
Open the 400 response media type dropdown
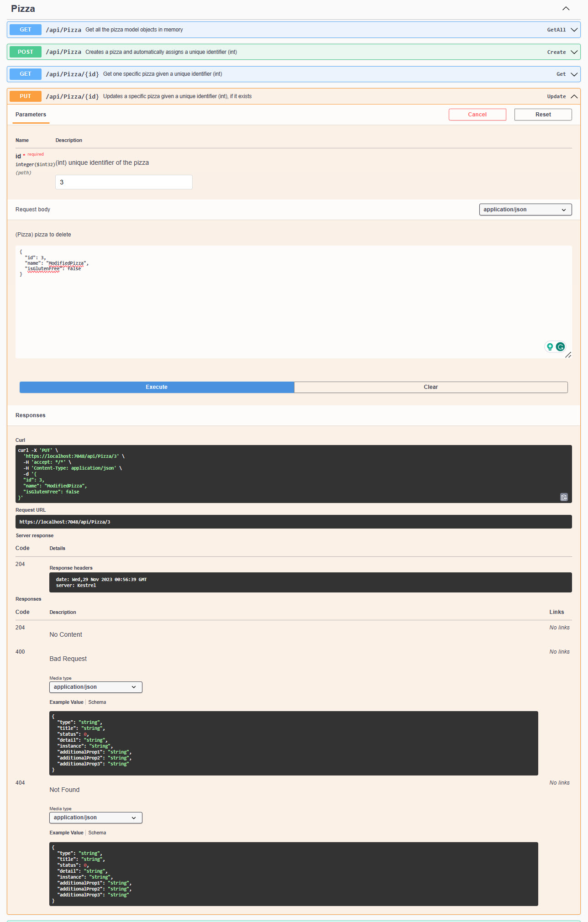95,687
